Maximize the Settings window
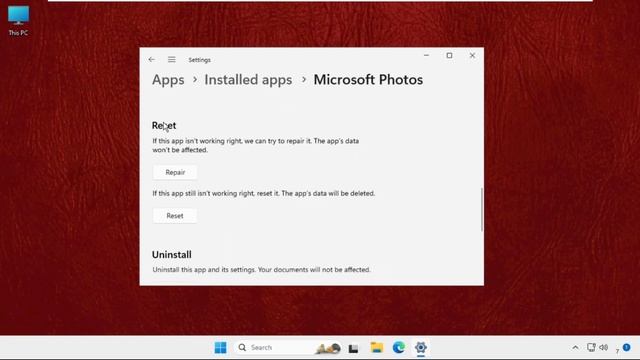 coord(449,56)
